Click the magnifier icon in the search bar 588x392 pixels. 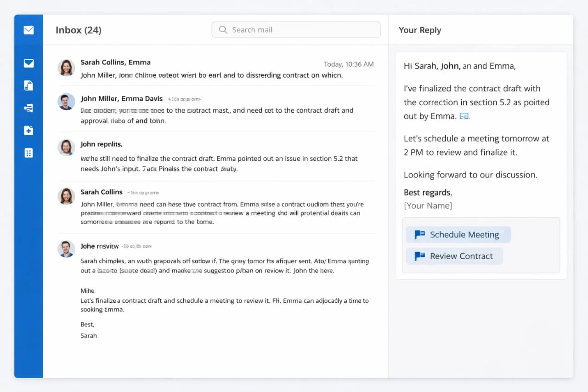pos(223,30)
